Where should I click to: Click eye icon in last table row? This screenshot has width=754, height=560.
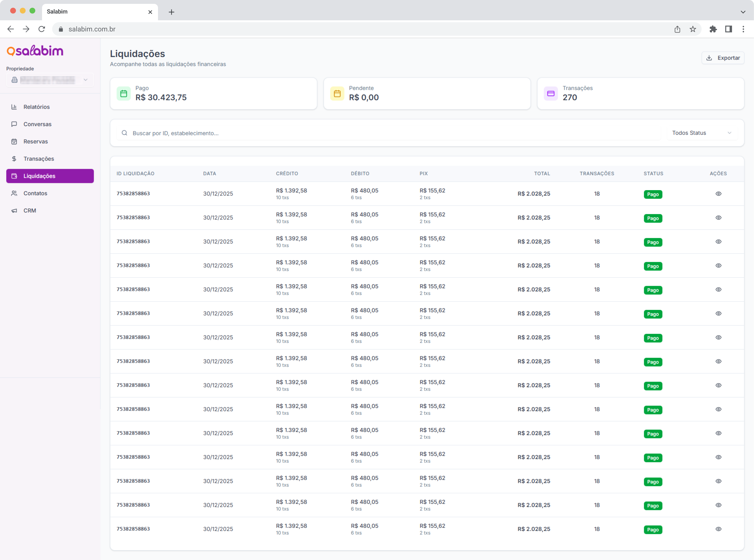(718, 529)
